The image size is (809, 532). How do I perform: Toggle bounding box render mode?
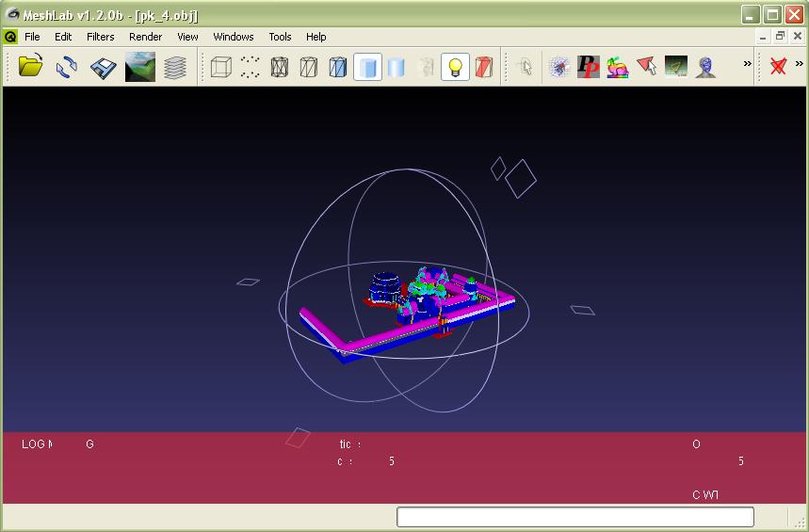tap(220, 67)
